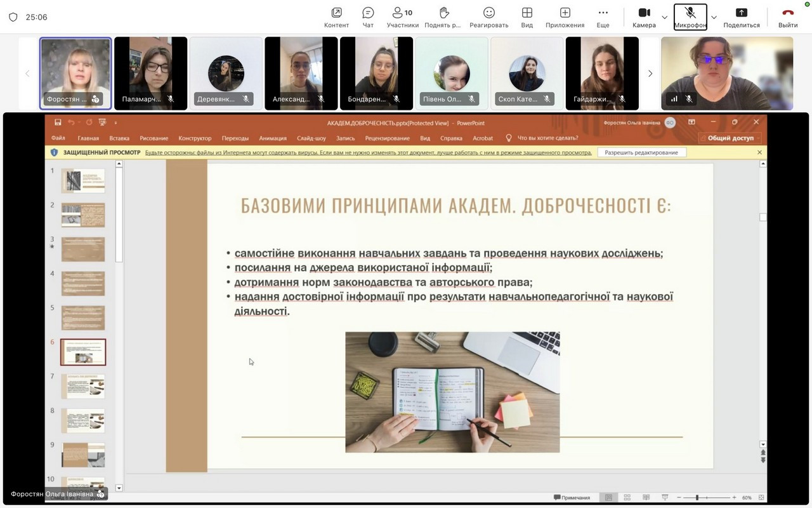Switch to the Вставка ribbon tab

tap(119, 138)
